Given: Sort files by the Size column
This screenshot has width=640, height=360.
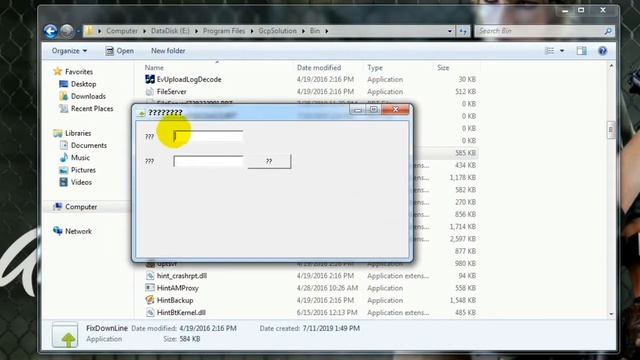Looking at the screenshot, I should click(x=443, y=68).
